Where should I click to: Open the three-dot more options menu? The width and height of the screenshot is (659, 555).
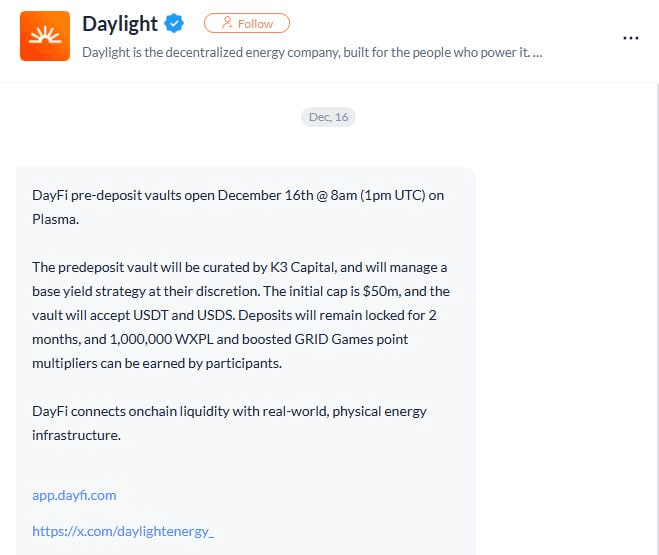pos(630,38)
